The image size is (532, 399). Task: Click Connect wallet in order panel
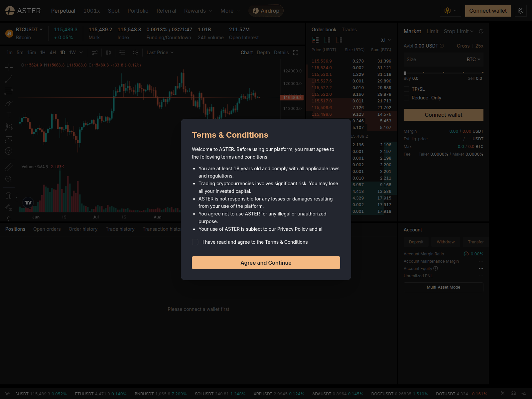pos(444,115)
